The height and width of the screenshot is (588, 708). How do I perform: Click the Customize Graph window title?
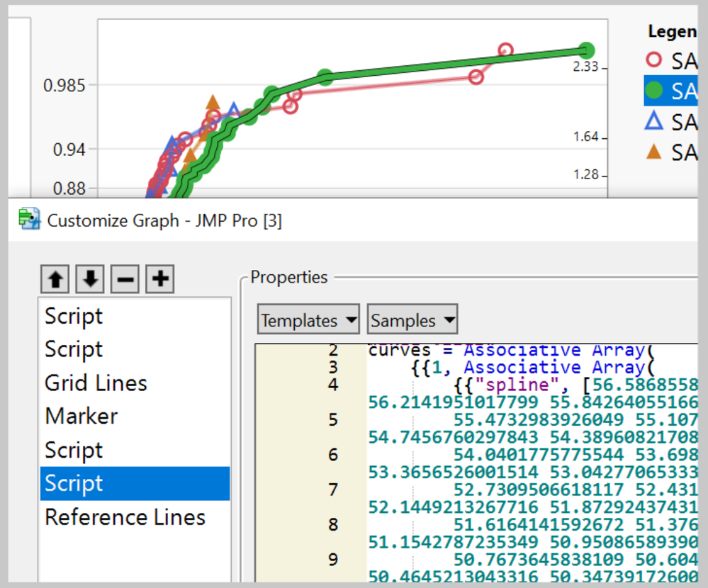click(x=164, y=220)
